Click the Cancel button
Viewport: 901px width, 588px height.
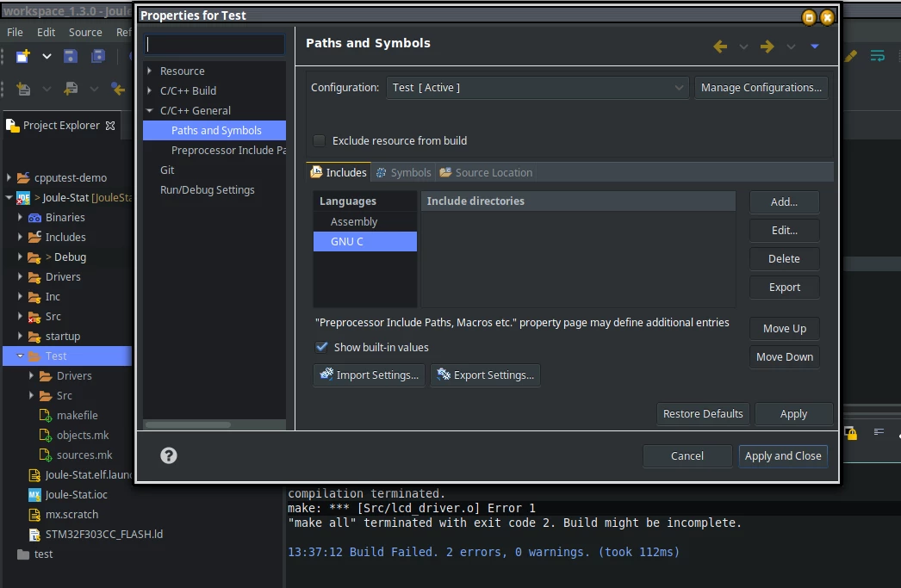coord(687,456)
